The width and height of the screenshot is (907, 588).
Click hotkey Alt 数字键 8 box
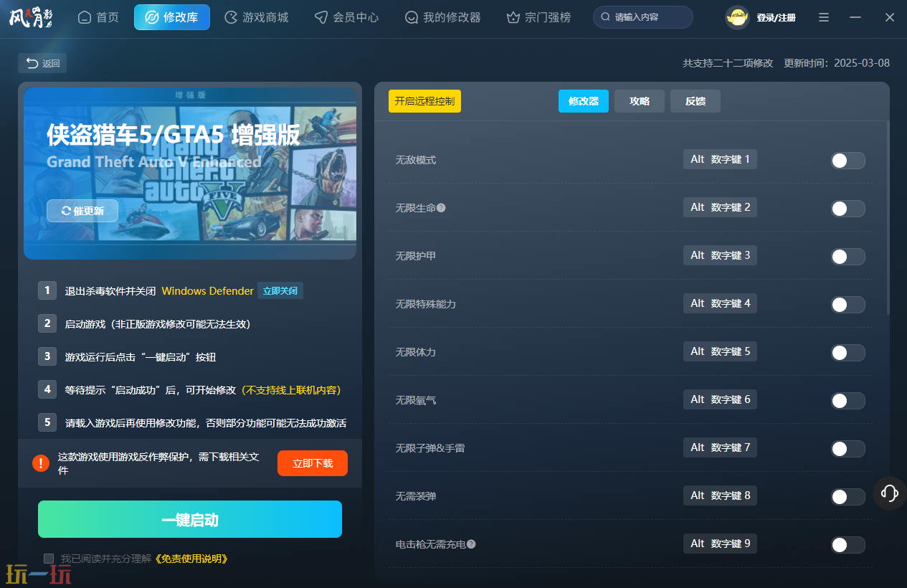tap(720, 495)
